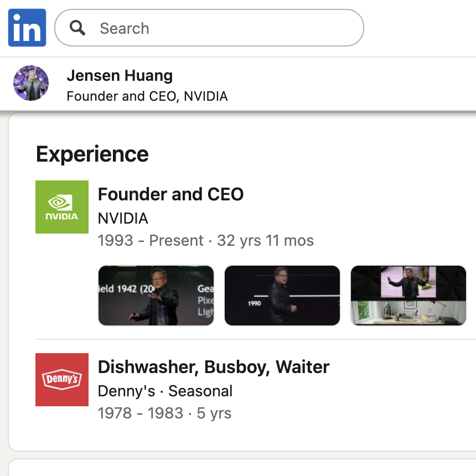Open the Founder and CEO position title

(x=170, y=194)
